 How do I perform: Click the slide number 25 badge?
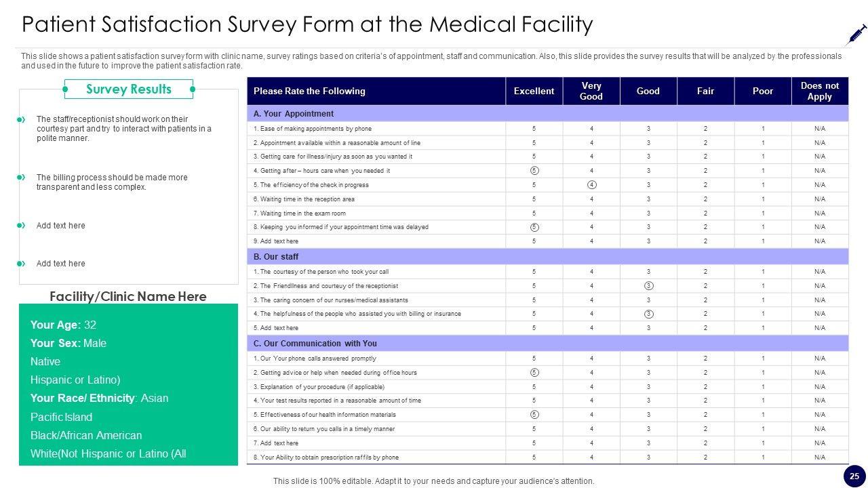pyautogui.click(x=854, y=476)
